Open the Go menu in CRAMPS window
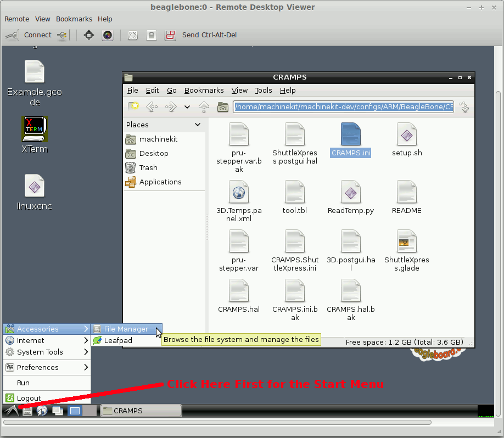This screenshot has width=504, height=438. click(x=172, y=91)
